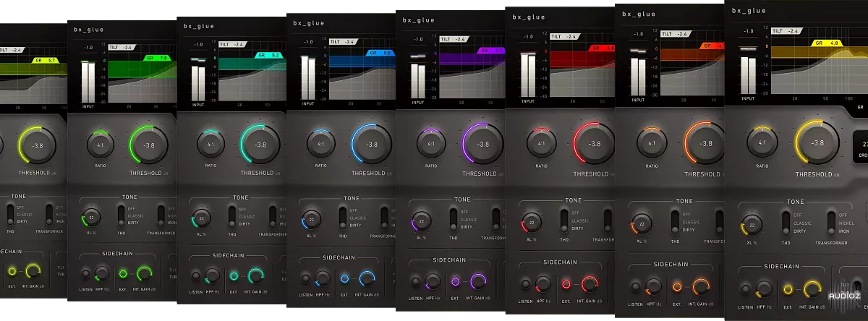This screenshot has height=321, width=868.
Task: Click the green GR tag on graph
Action: click(x=158, y=58)
